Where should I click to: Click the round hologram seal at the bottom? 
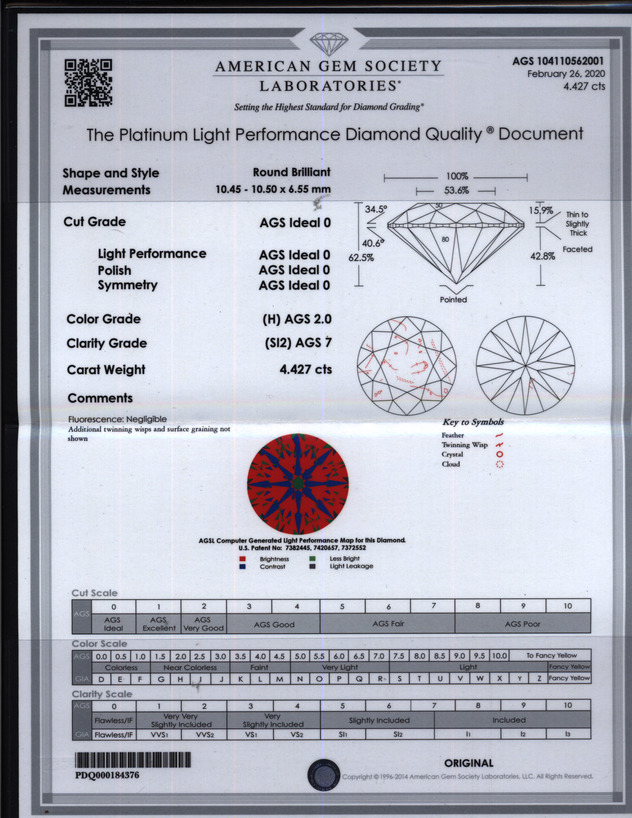(x=324, y=773)
